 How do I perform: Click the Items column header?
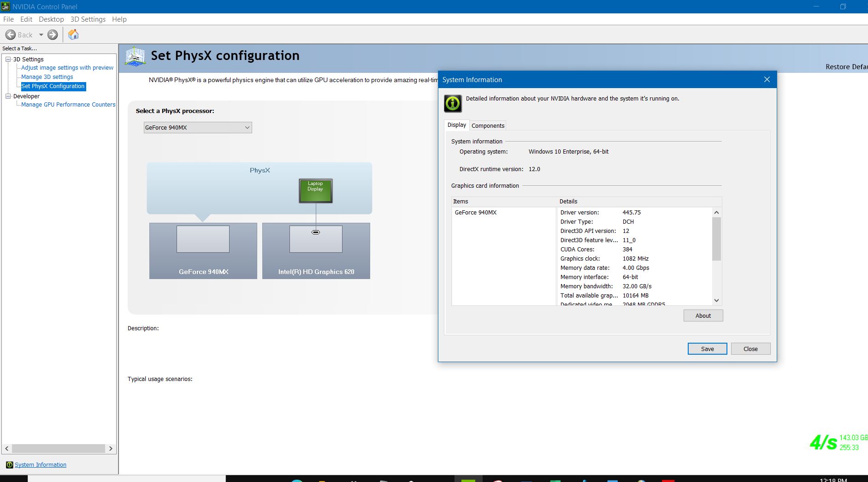tap(504, 202)
